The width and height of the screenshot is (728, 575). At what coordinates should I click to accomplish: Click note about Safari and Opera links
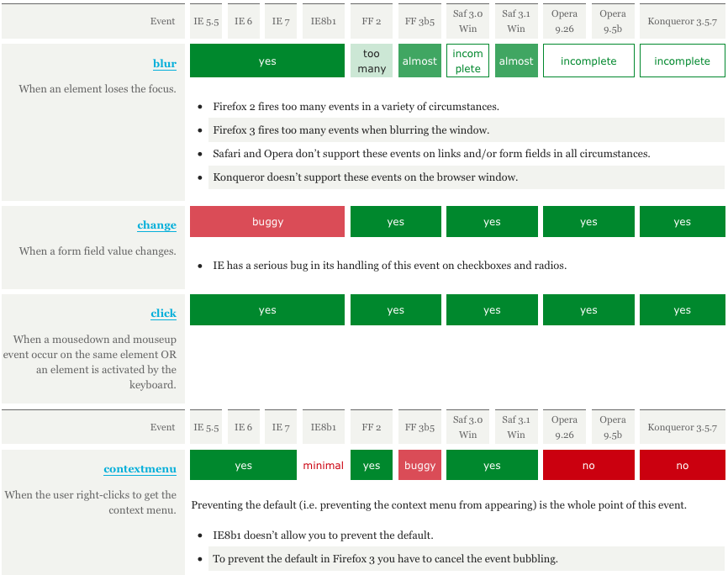click(431, 154)
